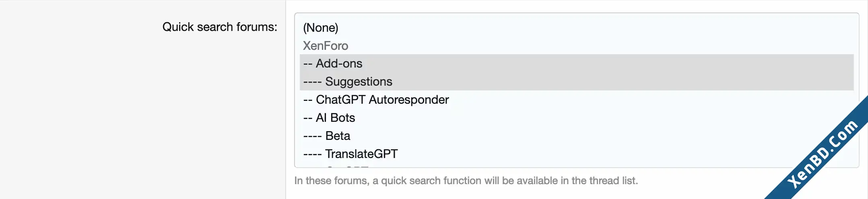
Task: Focus the quick search forums list box
Action: [577, 90]
